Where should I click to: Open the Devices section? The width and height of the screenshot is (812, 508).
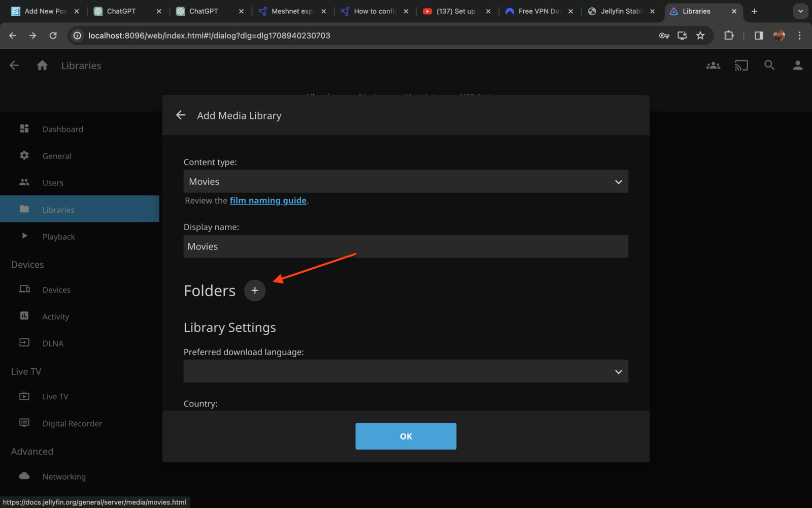coord(56,290)
